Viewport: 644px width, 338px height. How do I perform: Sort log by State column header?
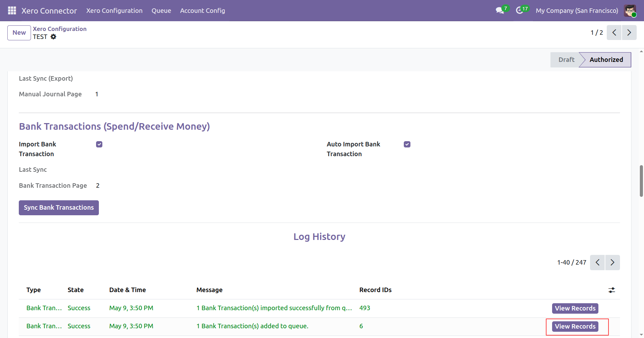point(76,290)
